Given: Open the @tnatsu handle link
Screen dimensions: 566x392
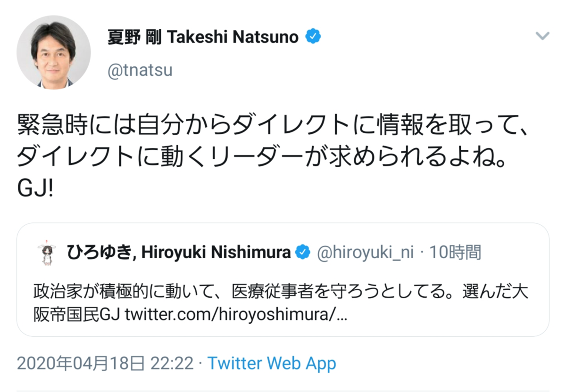Looking at the screenshot, I should (140, 70).
